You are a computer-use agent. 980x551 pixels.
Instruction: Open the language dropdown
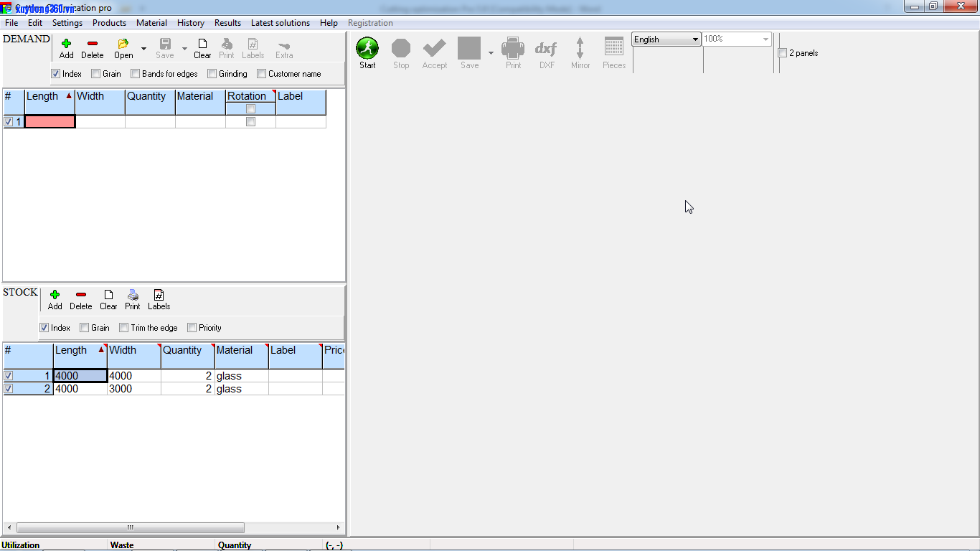pos(666,39)
